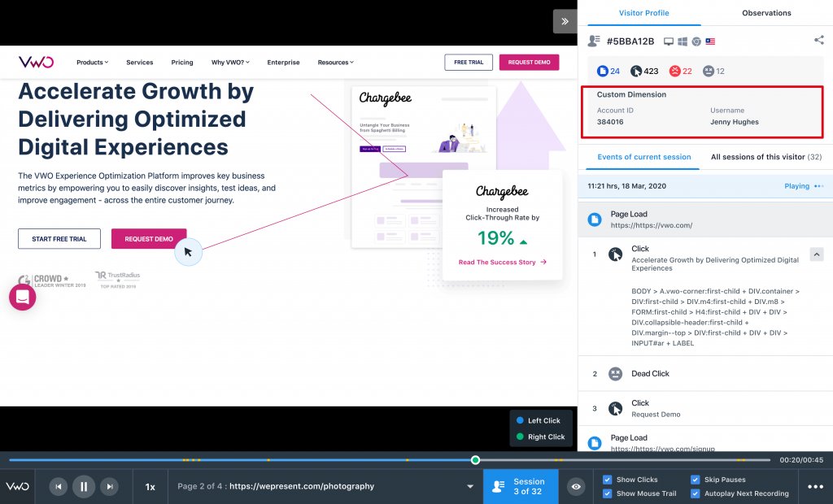The height and width of the screenshot is (504, 833).
Task: Click the FREE TRIAL header button
Action: [x=469, y=62]
